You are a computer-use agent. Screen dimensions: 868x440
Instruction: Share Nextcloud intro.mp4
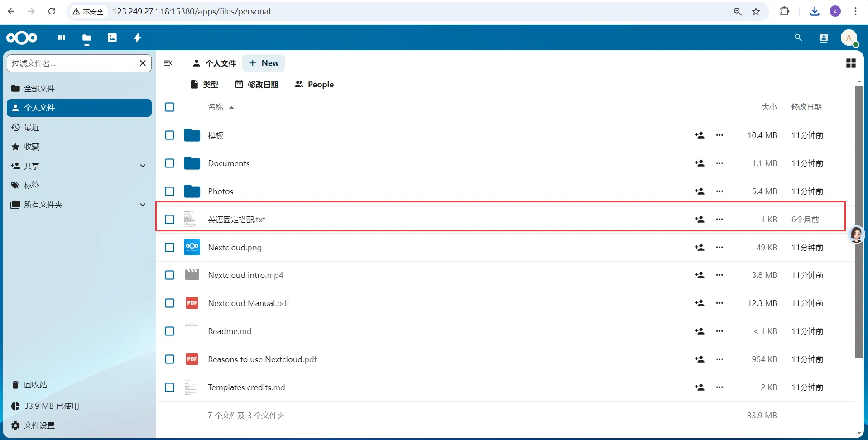[x=700, y=275]
